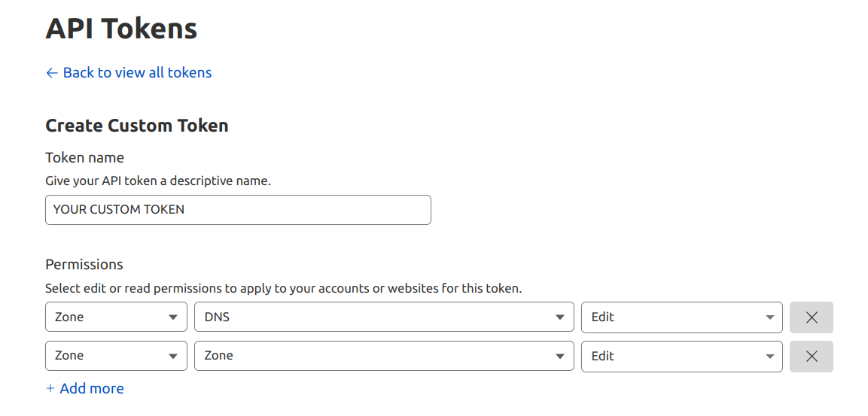Click the plus icon beside Add more
Viewport: 868px width, 416px height.
point(50,389)
